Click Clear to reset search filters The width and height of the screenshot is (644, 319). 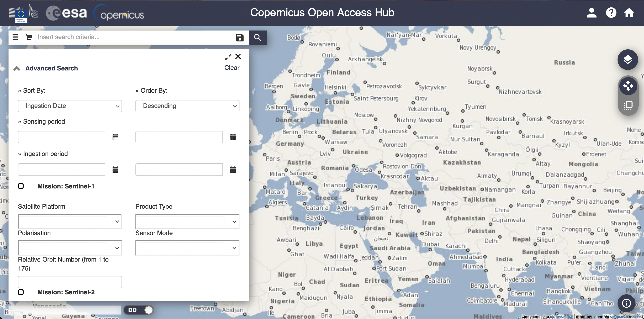click(232, 68)
